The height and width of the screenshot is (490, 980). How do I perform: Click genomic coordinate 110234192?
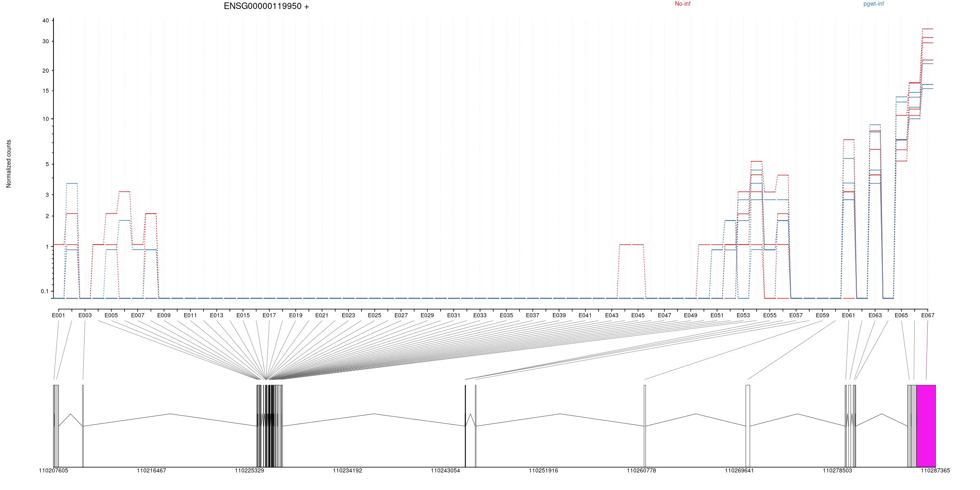coord(347,471)
